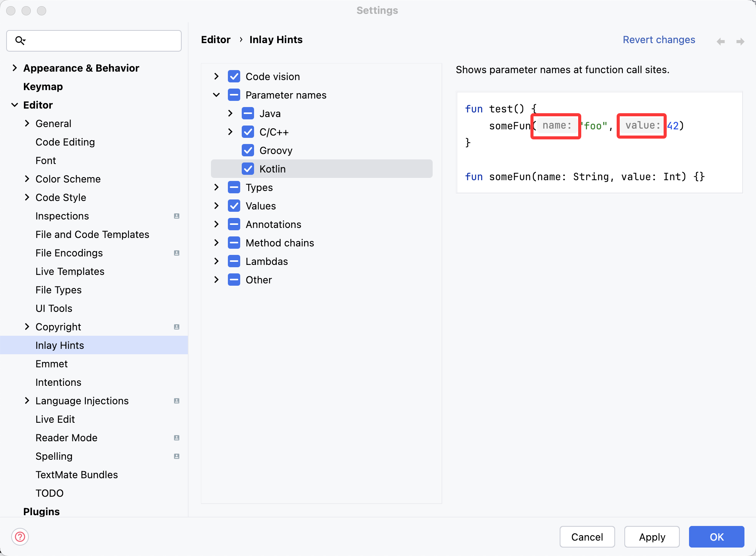Expand the Code Style node
The height and width of the screenshot is (556, 756).
click(27, 197)
